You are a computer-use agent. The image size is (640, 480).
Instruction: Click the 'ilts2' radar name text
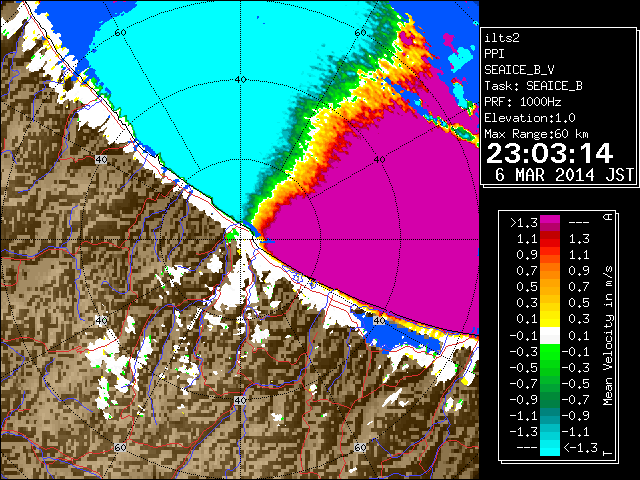502,38
